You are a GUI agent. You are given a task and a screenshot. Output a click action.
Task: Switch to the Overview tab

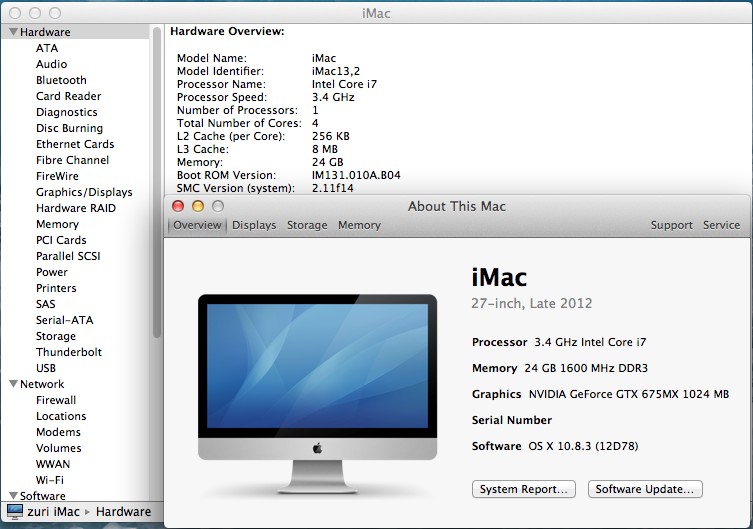[197, 225]
